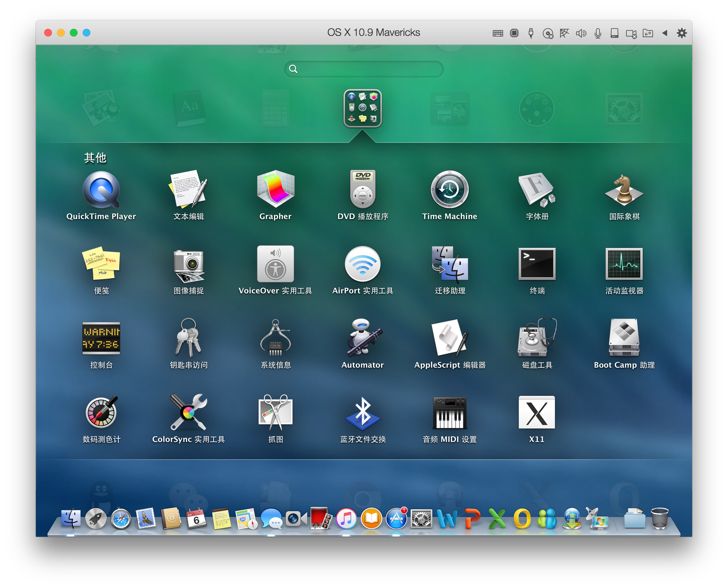The height and width of the screenshot is (588, 728).
Task: Launch Activity Monitor (活动监视器)
Action: tap(624, 264)
